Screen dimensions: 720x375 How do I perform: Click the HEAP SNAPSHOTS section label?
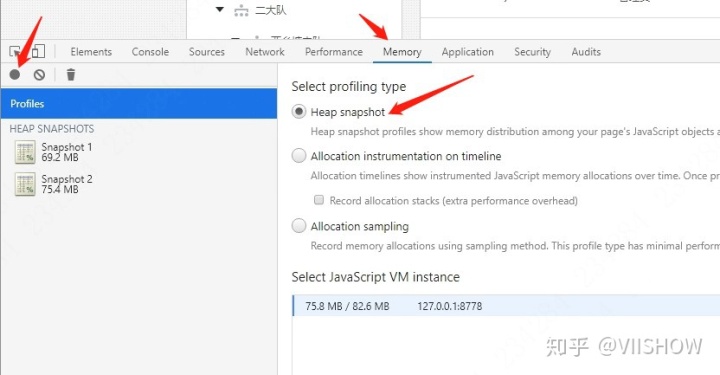click(52, 129)
